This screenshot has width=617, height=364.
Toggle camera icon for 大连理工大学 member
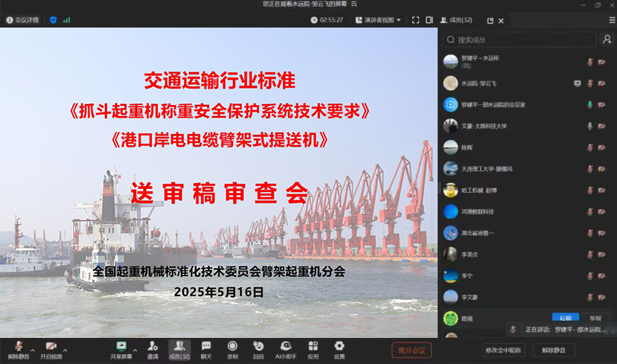[601, 169]
